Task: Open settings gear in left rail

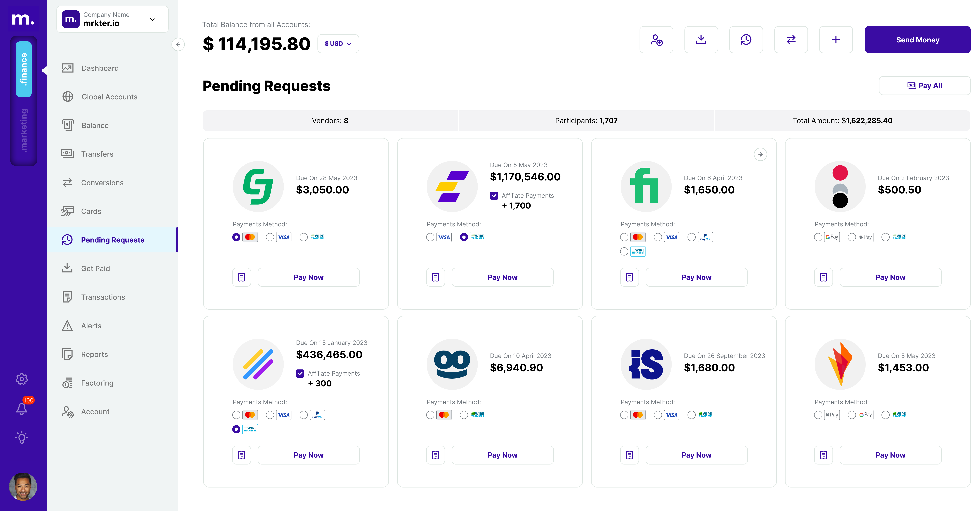Action: point(22,379)
